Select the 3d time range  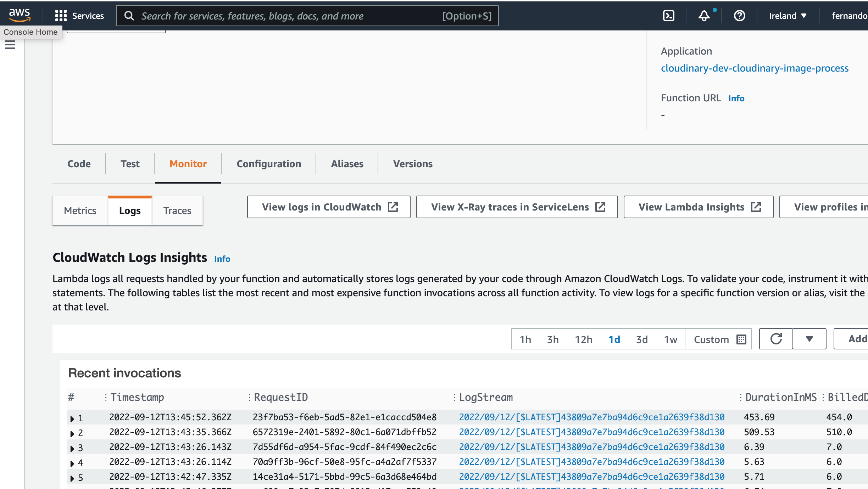click(642, 339)
